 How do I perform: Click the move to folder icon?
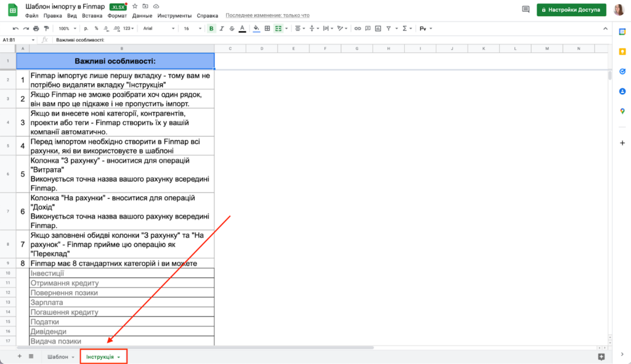[145, 6]
